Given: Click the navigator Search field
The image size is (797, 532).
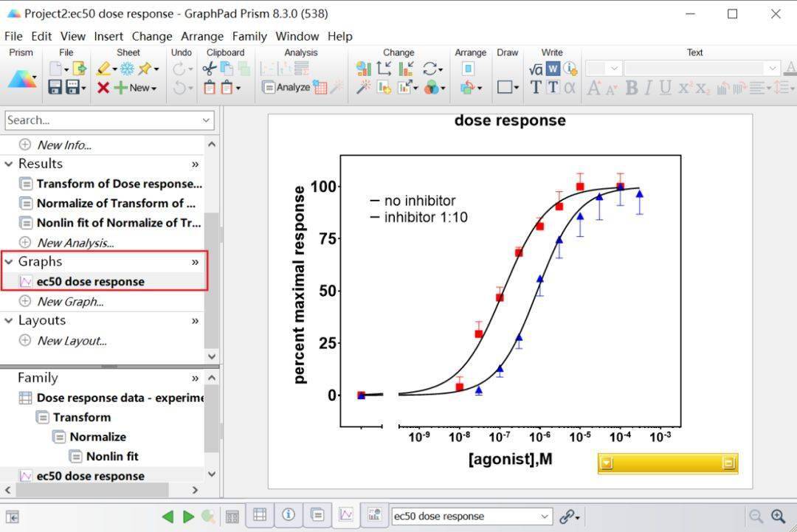Looking at the screenshot, I should point(102,120).
